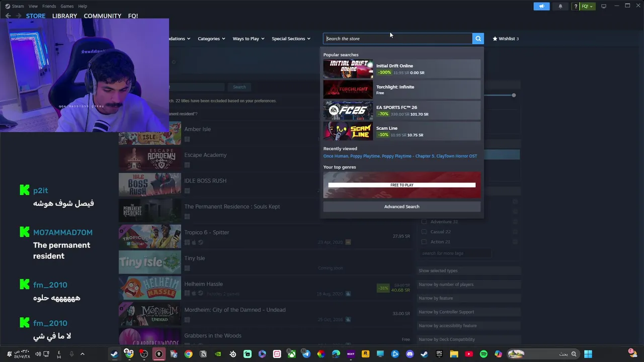Check the Casual 22 tag checkbox
This screenshot has height=362, width=644.
coord(424,232)
